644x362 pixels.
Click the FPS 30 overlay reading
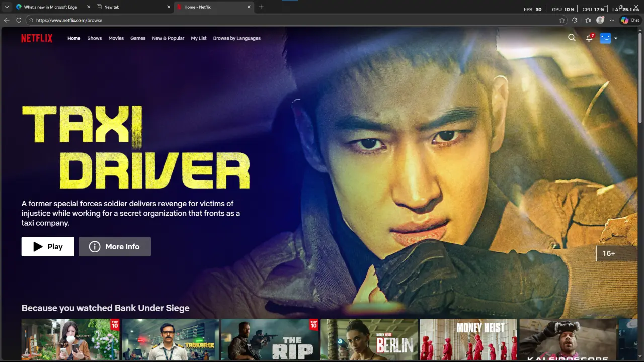tap(533, 9)
